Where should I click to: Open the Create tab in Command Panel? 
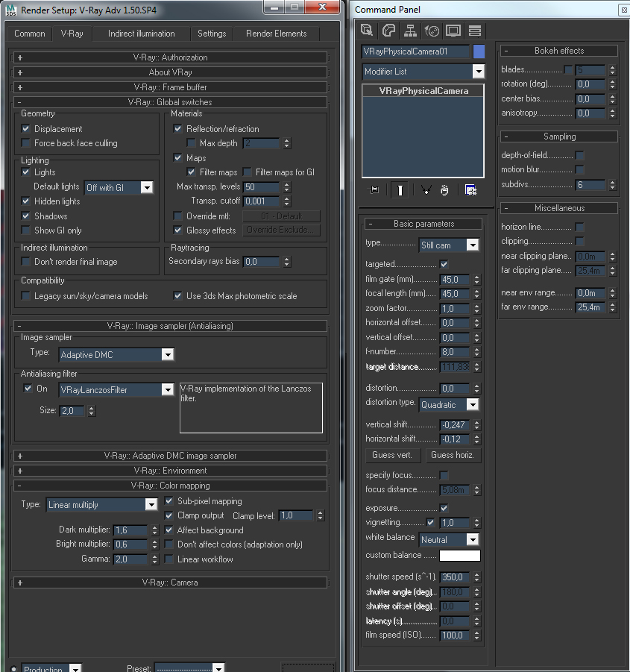click(367, 31)
